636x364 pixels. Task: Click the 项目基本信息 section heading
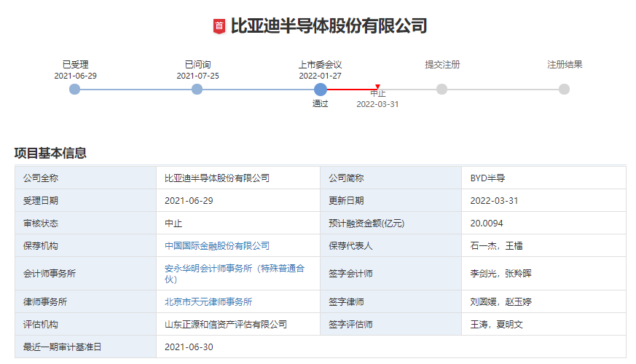[50, 154]
